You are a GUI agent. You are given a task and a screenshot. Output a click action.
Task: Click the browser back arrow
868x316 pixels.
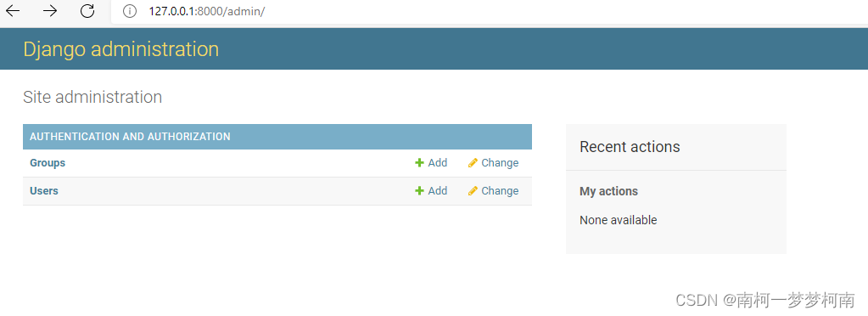pyautogui.click(x=13, y=11)
